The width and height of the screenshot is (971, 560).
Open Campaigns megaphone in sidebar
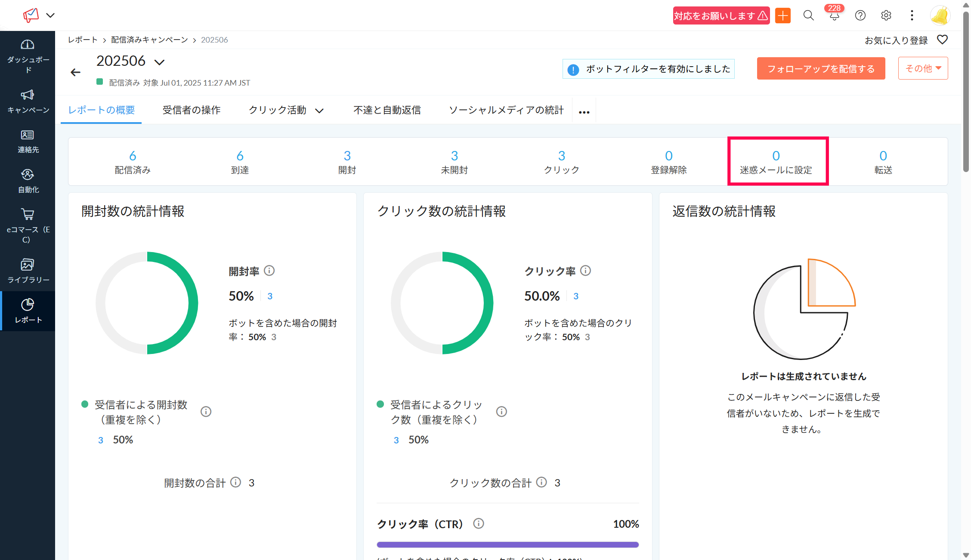click(x=28, y=95)
